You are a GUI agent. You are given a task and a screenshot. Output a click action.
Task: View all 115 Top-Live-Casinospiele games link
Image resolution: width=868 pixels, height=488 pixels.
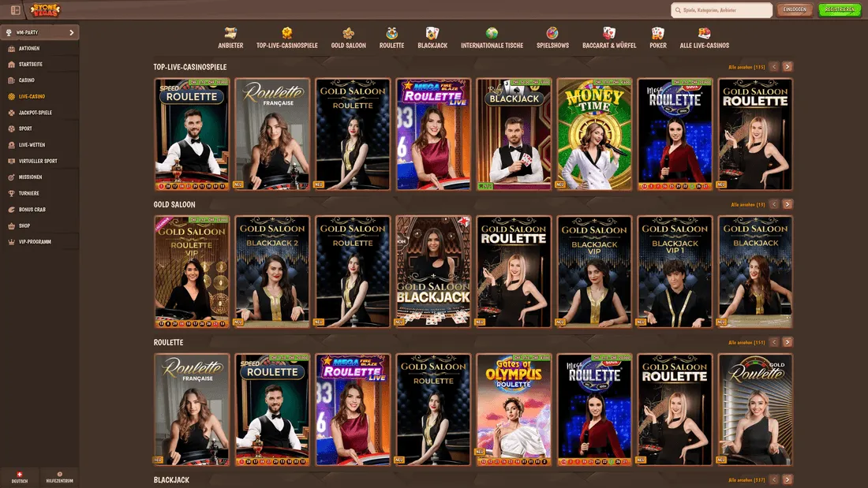(746, 67)
